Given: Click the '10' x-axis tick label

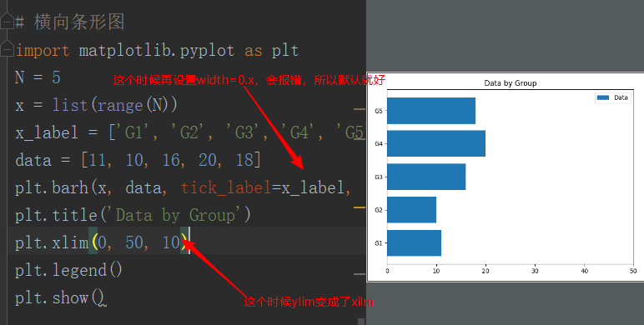Looking at the screenshot, I should click(436, 271).
